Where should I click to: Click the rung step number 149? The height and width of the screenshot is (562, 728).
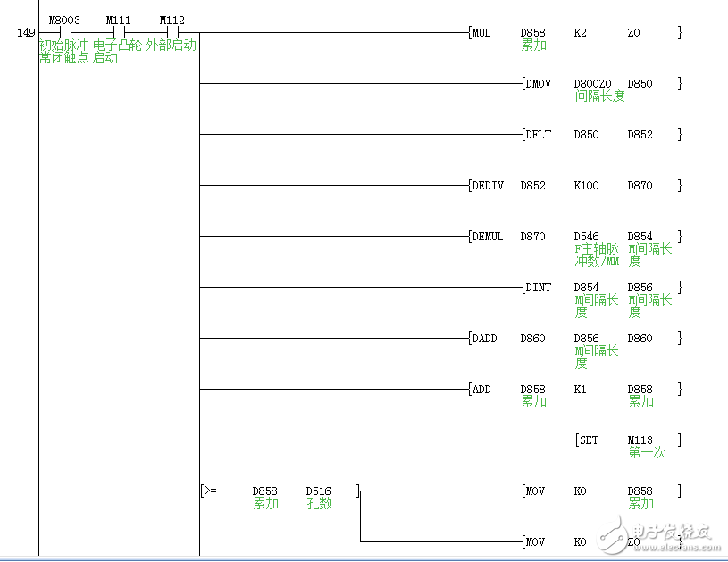(26, 32)
